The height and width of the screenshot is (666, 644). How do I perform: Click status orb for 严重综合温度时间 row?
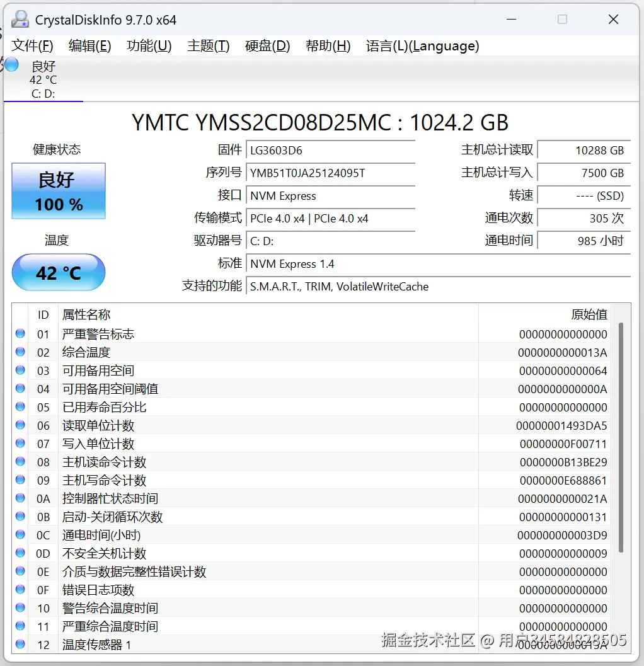click(20, 626)
